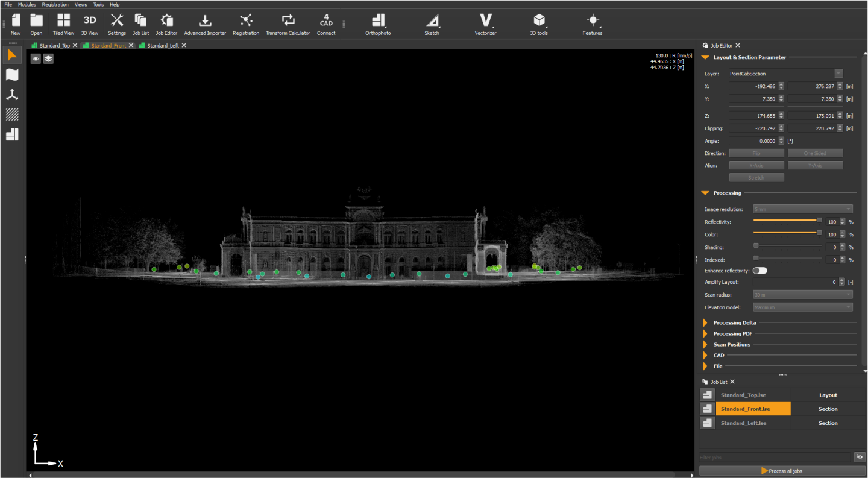
Task: Click the Sketch tool icon
Action: point(432,24)
